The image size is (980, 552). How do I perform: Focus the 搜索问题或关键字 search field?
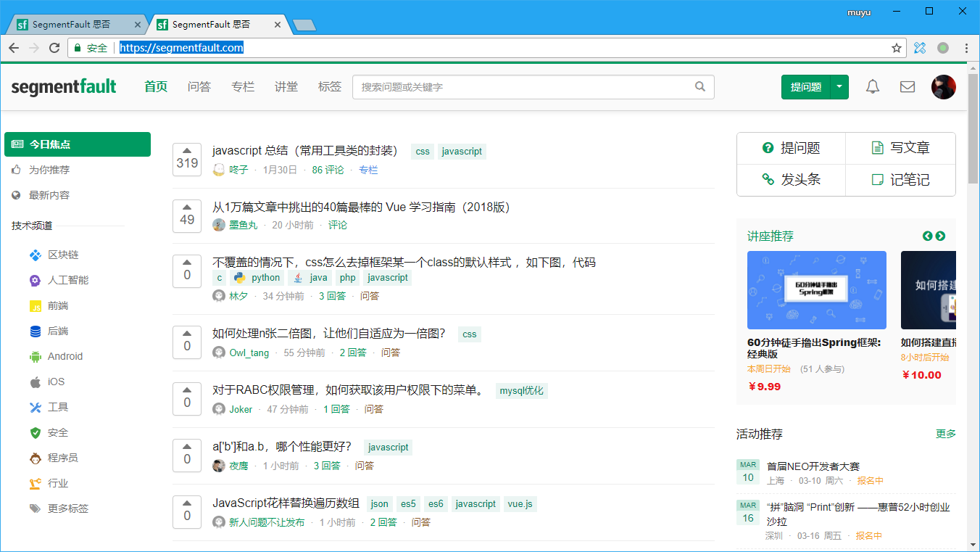coord(522,87)
